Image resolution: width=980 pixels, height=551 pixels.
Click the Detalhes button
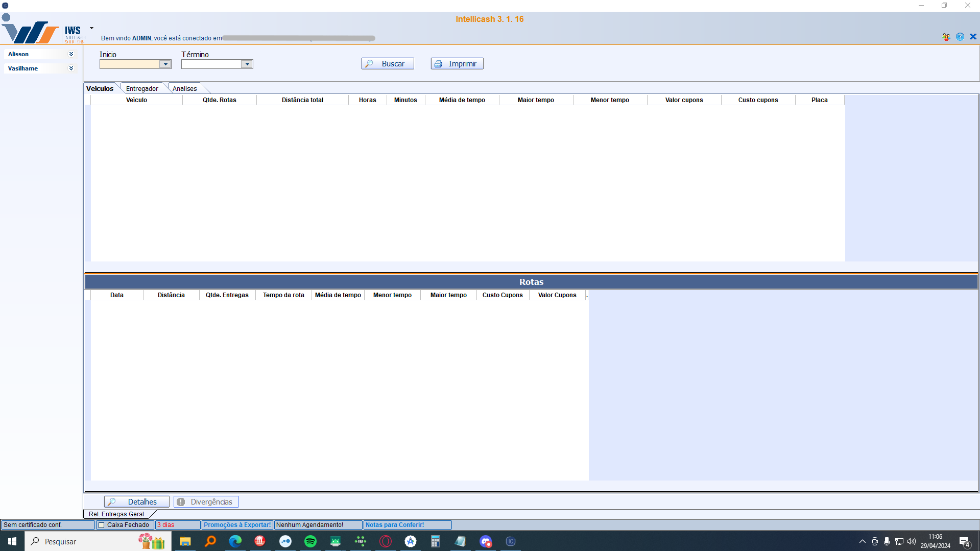(x=136, y=502)
